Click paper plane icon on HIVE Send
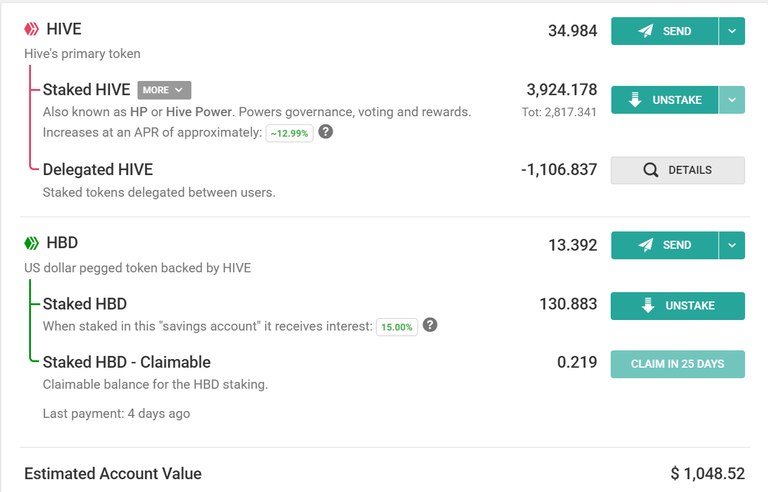Viewport: 768px width, 492px height. point(646,31)
